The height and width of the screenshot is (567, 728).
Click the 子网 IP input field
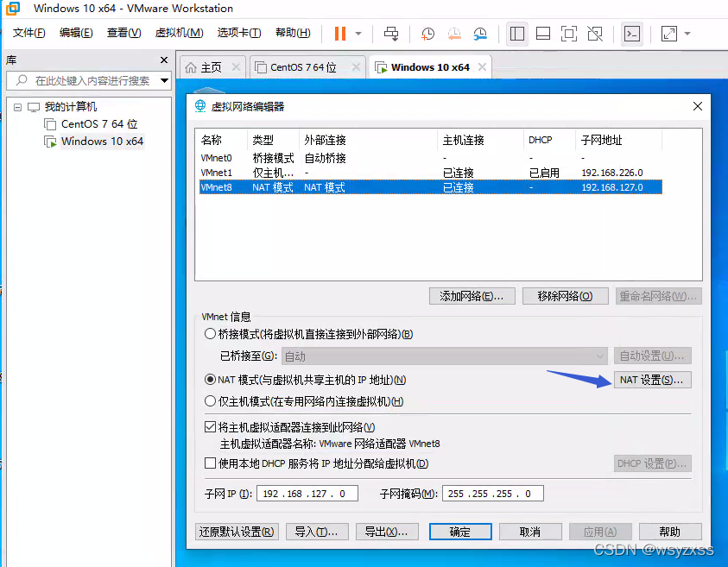click(x=307, y=494)
